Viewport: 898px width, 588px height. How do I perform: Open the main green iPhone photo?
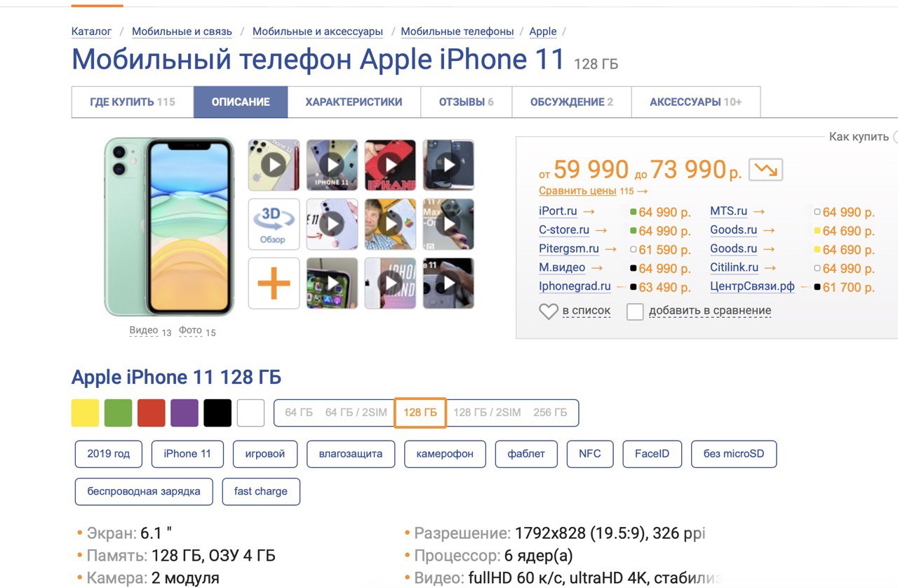(169, 227)
